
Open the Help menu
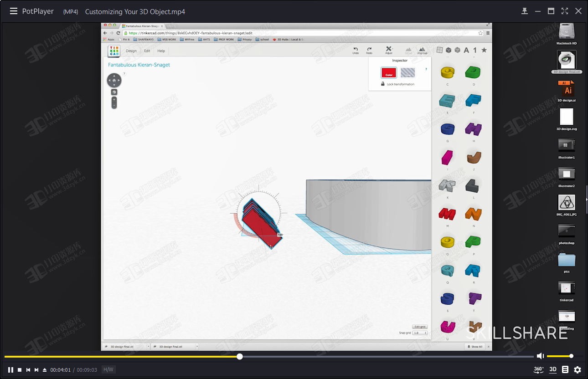coord(161,51)
